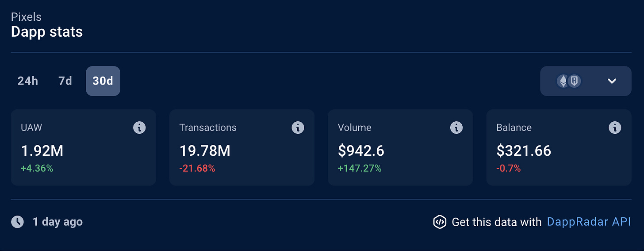Expand the chain selector chevron

point(612,81)
